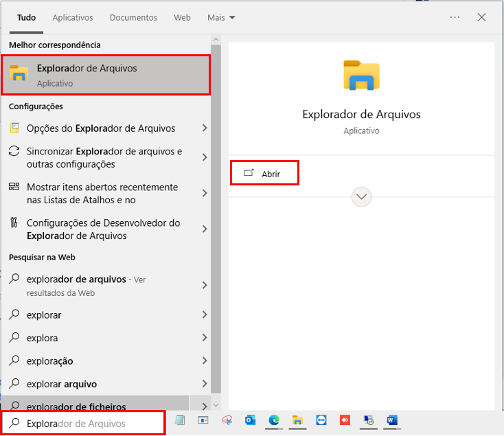Click Abrir to open File Explorer
The width and height of the screenshot is (504, 436).
coord(264,173)
